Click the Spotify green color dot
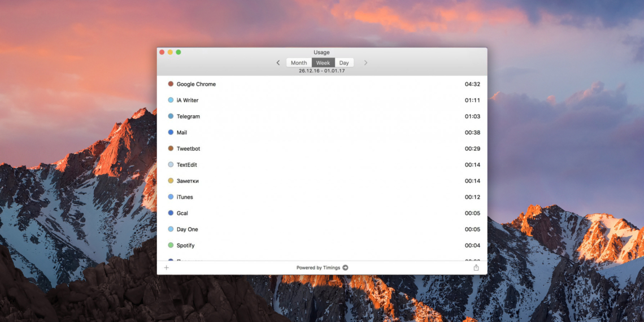 tap(171, 245)
